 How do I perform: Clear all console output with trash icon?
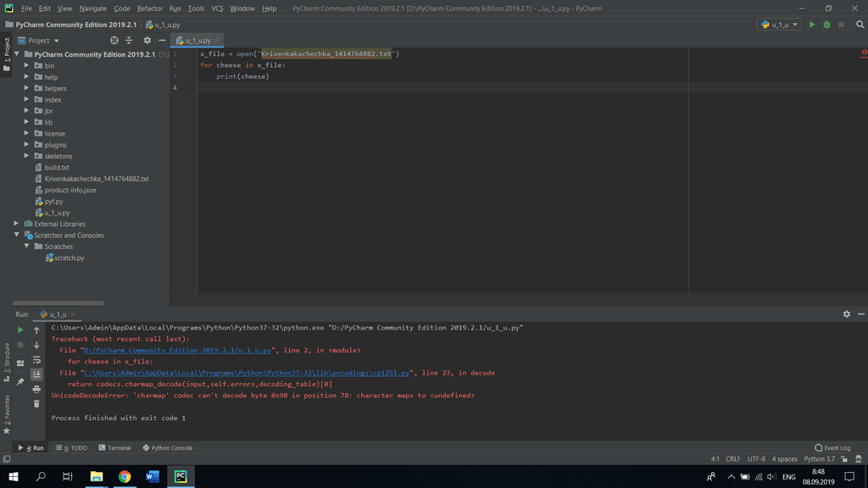pos(36,403)
